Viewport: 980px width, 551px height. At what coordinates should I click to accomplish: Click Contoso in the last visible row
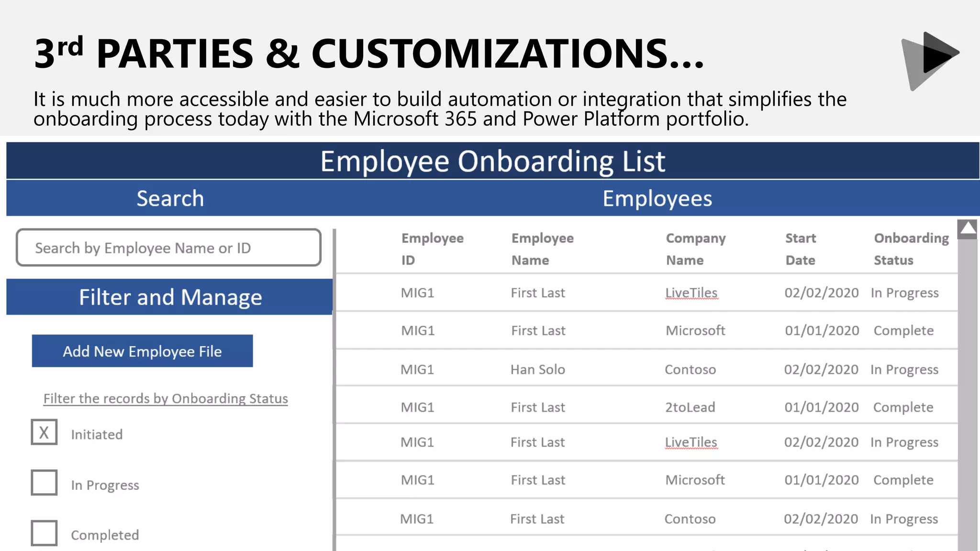pos(690,519)
